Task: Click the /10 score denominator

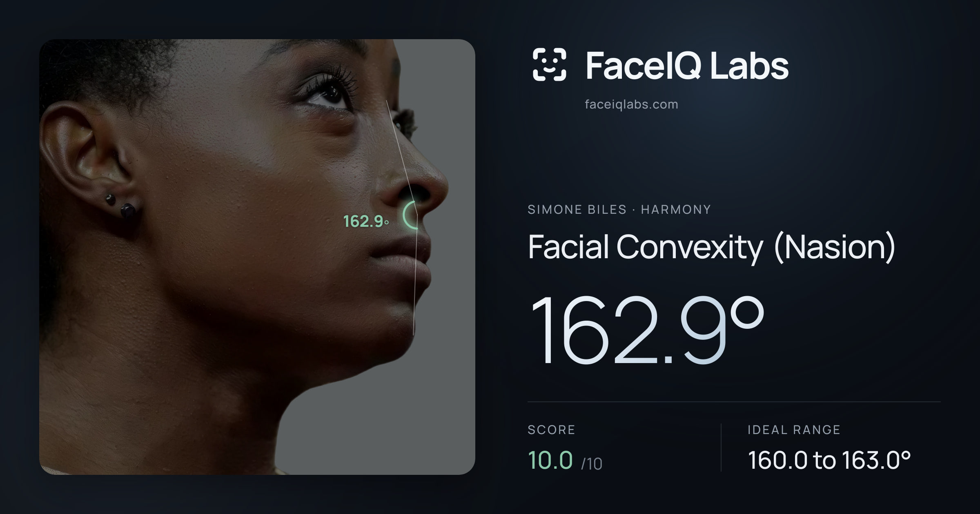Action: 592,464
